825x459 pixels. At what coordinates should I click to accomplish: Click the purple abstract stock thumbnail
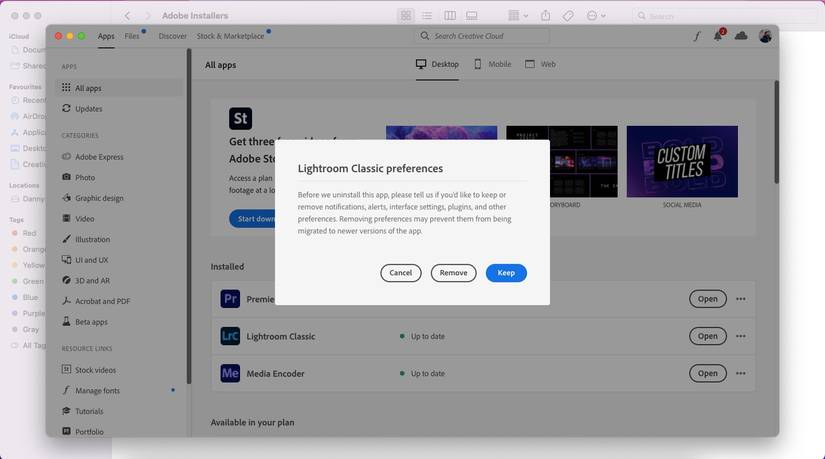(x=441, y=133)
